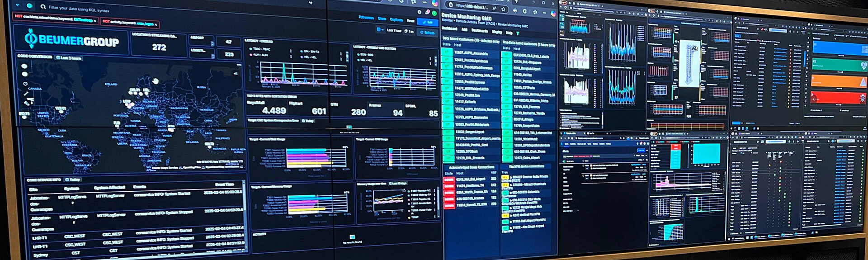
Task: Click the green filter funnel icon
Action: (518, 33)
